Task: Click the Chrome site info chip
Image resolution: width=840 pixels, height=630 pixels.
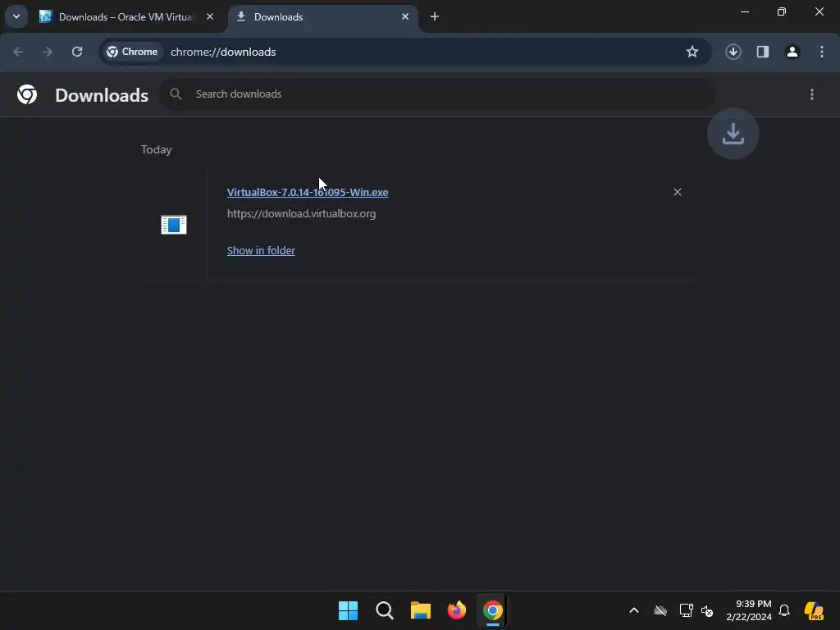Action: 132,52
